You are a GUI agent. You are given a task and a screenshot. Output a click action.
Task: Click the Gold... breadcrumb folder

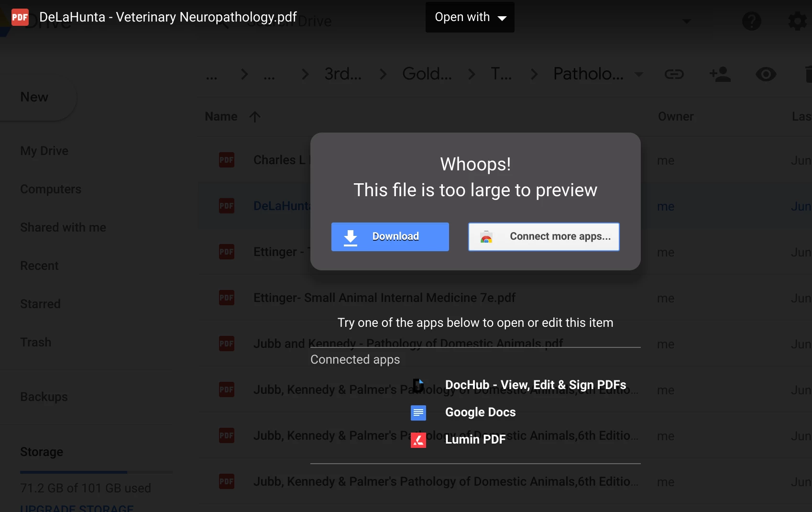(427, 74)
